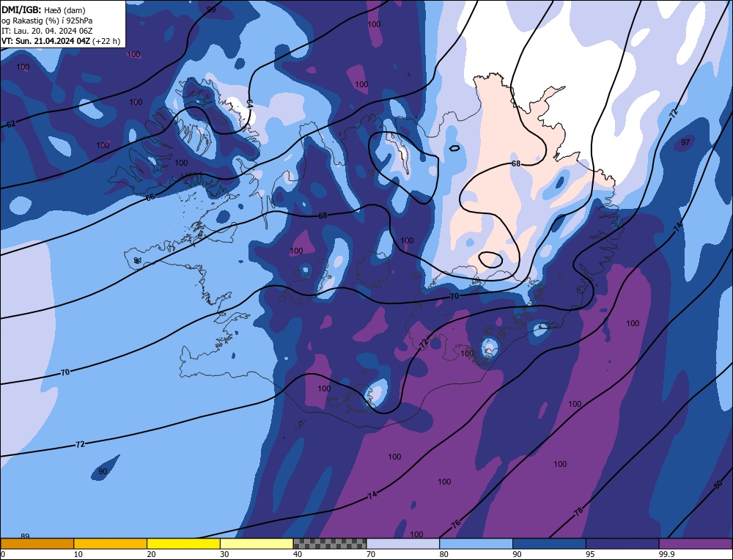
Task: Click the checkered gray 40–70 legend swatch
Action: 330,543
